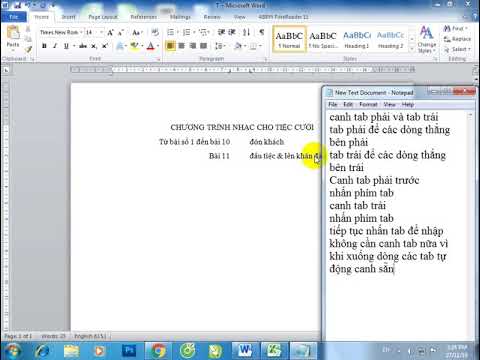Image resolution: width=480 pixels, height=360 pixels.
Task: Click the Increase Indent icon
Action: (232, 32)
